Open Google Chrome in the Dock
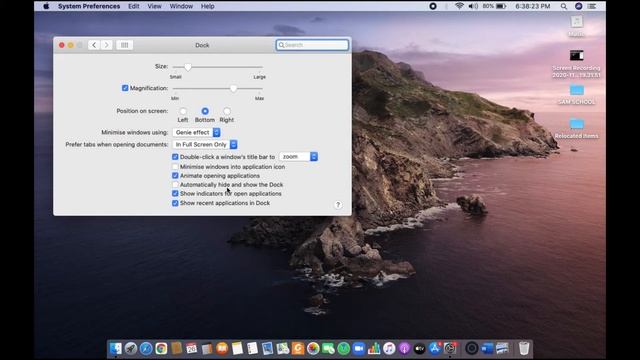 coord(161,348)
